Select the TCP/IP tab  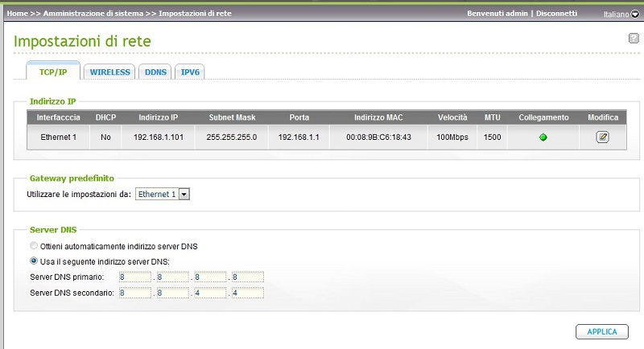pos(53,72)
